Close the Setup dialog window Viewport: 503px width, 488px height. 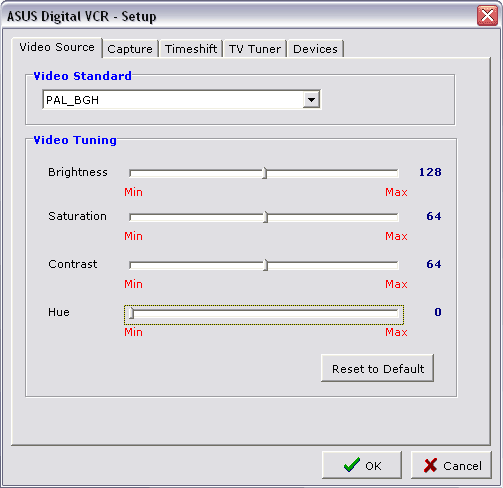click(x=487, y=16)
